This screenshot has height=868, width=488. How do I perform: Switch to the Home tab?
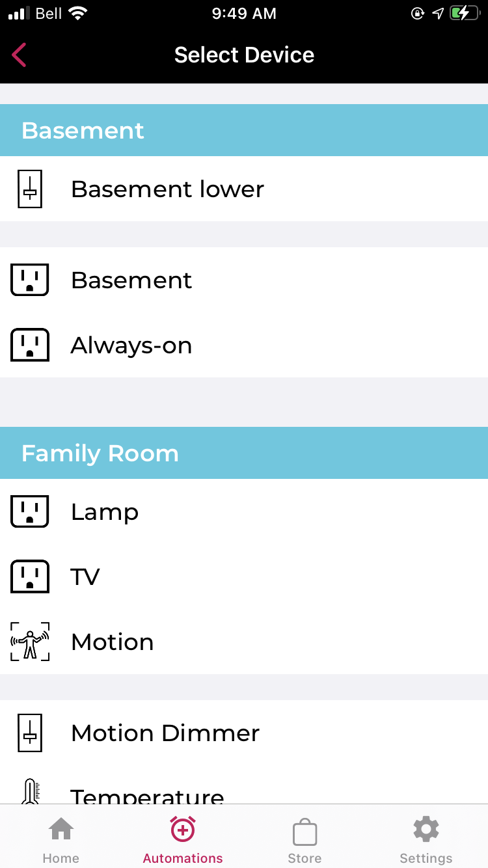click(61, 837)
